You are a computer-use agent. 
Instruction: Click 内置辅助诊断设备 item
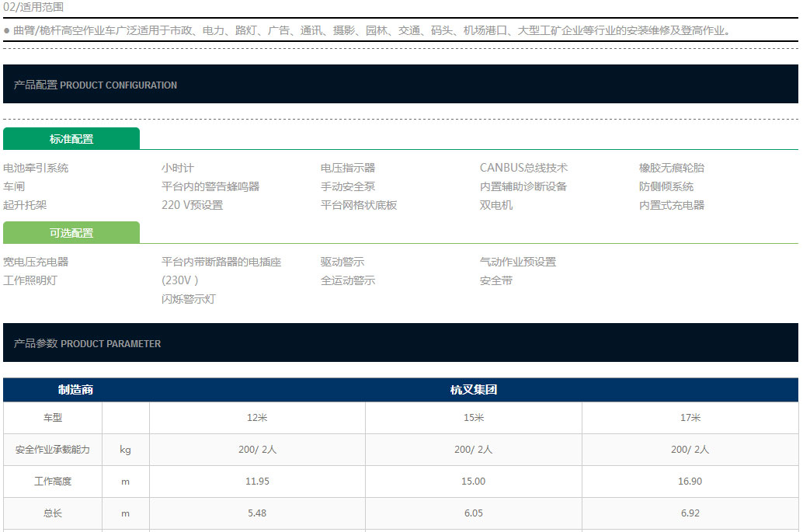(x=523, y=186)
